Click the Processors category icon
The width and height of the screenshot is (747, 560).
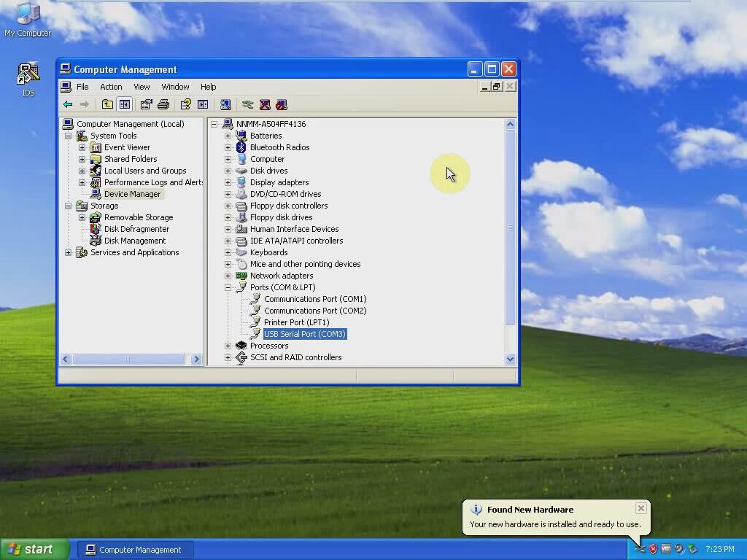[241, 345]
